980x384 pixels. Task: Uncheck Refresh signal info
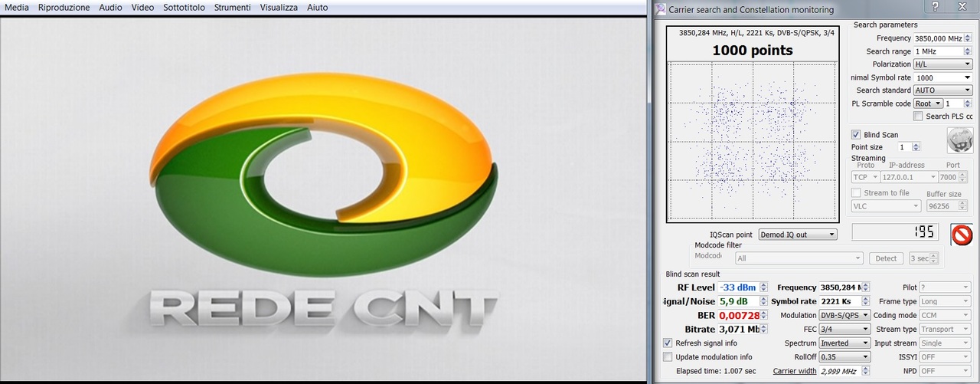668,343
